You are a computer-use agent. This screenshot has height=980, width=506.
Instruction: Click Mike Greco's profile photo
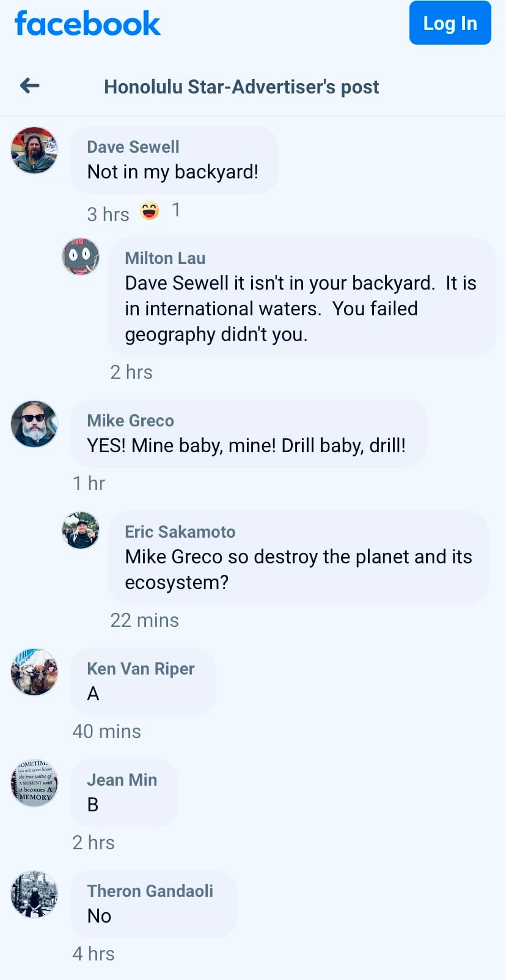click(34, 424)
